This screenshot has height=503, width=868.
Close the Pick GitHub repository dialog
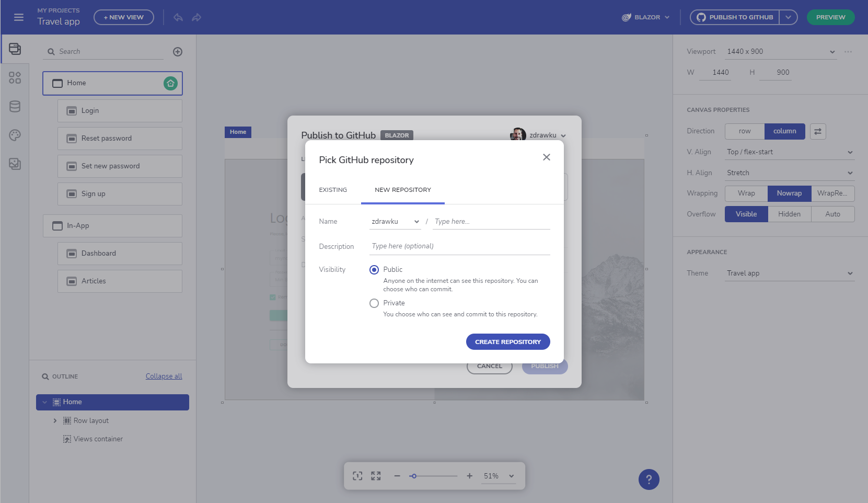[x=547, y=157]
